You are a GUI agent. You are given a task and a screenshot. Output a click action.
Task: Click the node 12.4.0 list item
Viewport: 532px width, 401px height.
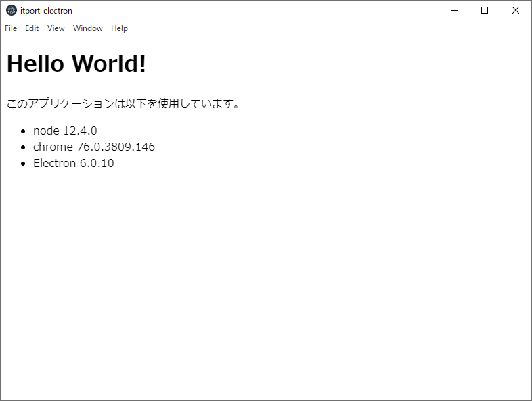(65, 131)
